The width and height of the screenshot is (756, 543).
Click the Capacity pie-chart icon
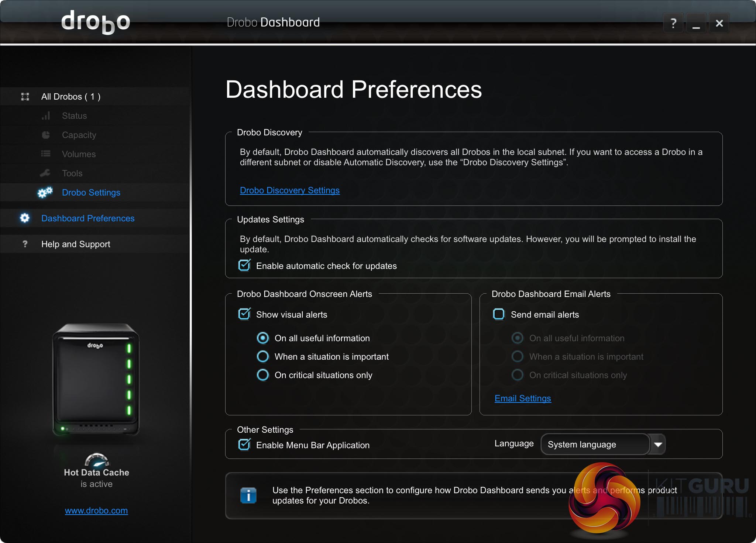[46, 135]
